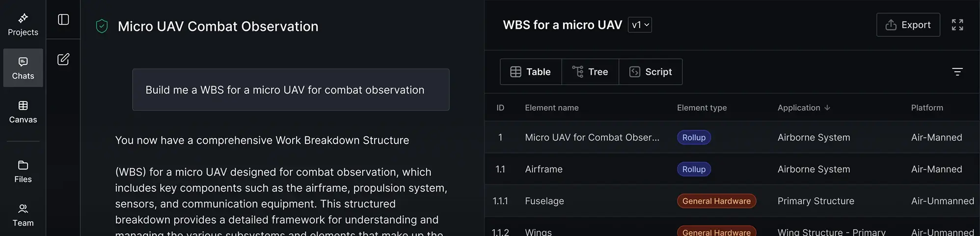The image size is (980, 236).
Task: Click the green shield icon beside title
Action: point(102,26)
